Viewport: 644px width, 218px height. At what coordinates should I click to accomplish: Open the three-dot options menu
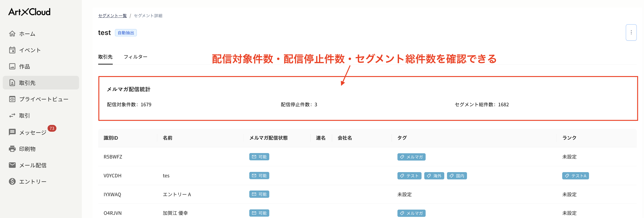tap(631, 32)
